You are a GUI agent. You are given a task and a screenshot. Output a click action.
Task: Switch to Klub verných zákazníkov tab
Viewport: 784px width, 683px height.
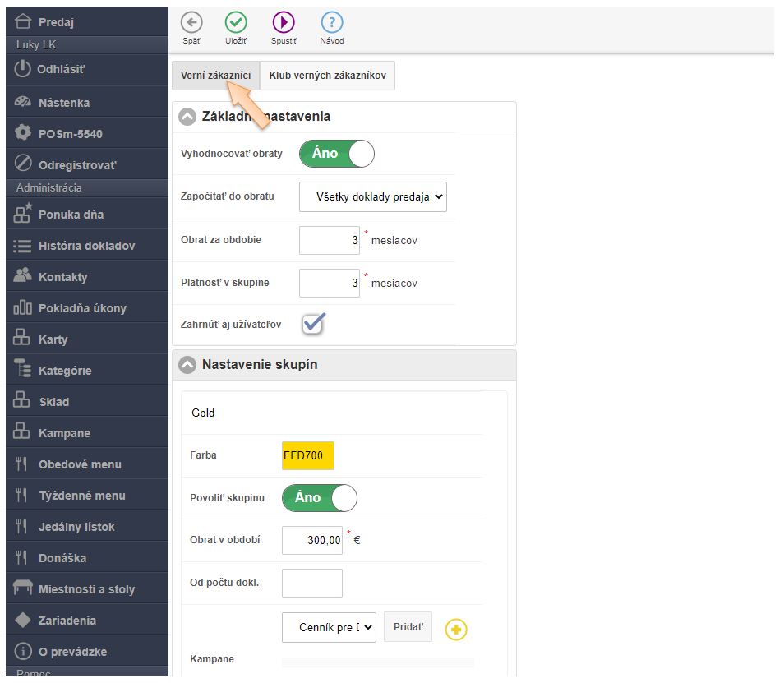pyautogui.click(x=327, y=75)
